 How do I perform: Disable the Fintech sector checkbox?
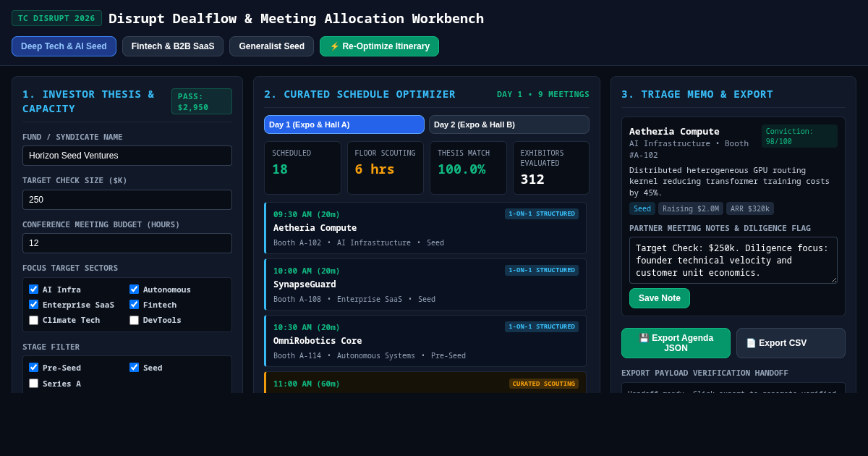click(x=135, y=305)
